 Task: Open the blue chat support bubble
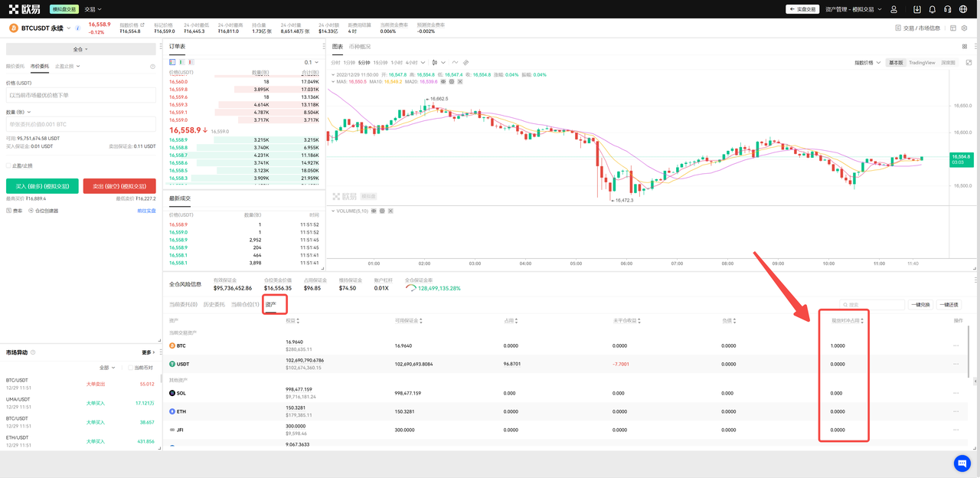tap(962, 463)
